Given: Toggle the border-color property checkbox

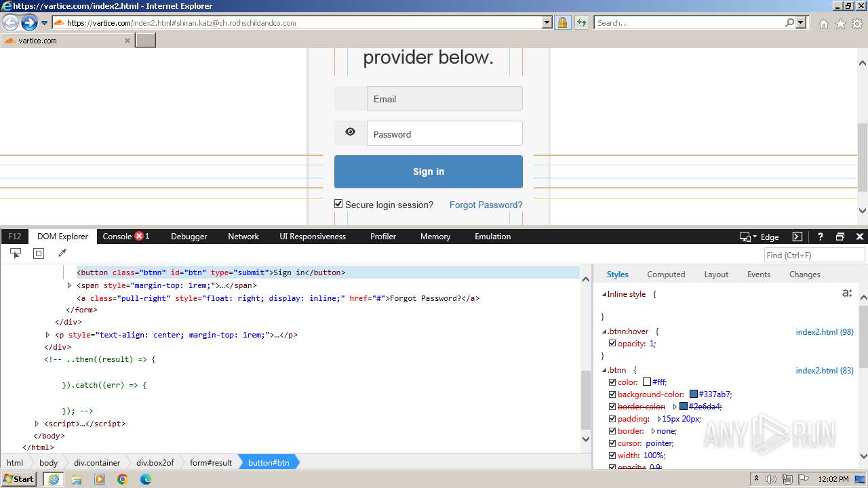Looking at the screenshot, I should (612, 407).
